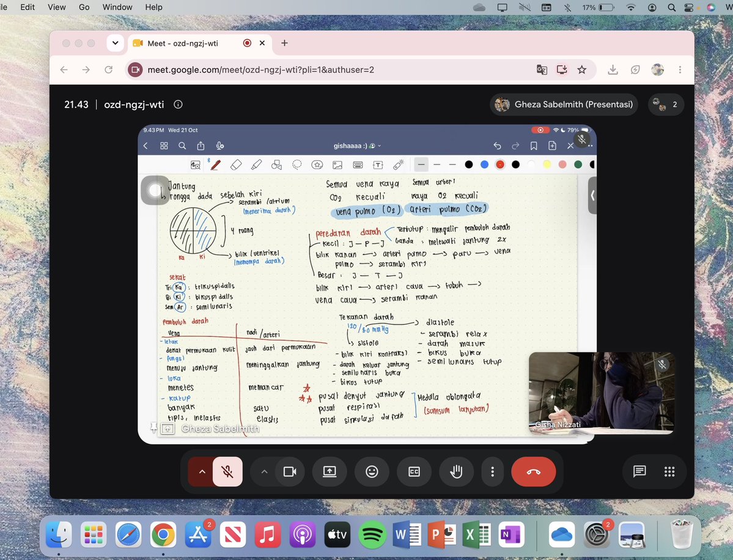
Task: Turn on captions in Meet
Action: (414, 471)
